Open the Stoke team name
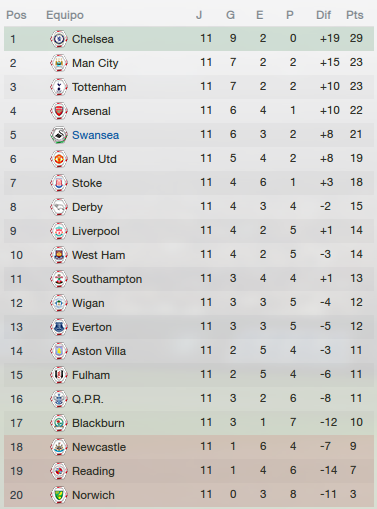Image resolution: width=377 pixels, height=509 pixels. coord(87,183)
